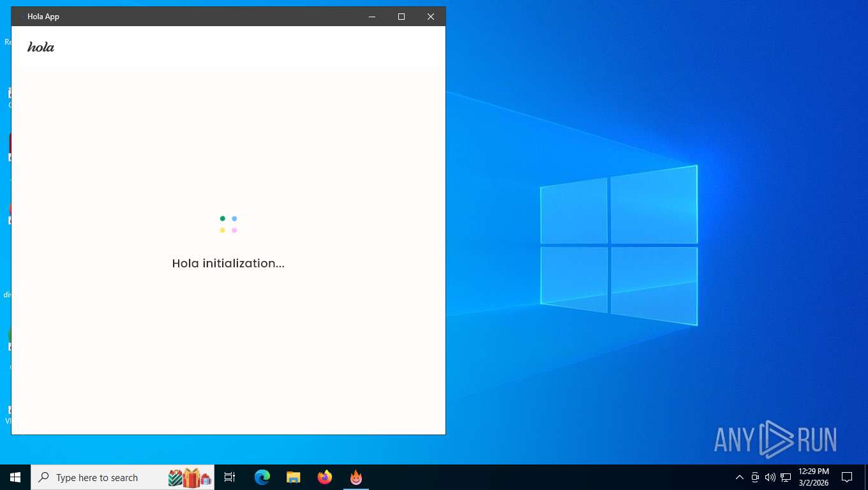Click the gift boxes search highlight icon
This screenshot has height=490, width=868.
[x=190, y=477]
